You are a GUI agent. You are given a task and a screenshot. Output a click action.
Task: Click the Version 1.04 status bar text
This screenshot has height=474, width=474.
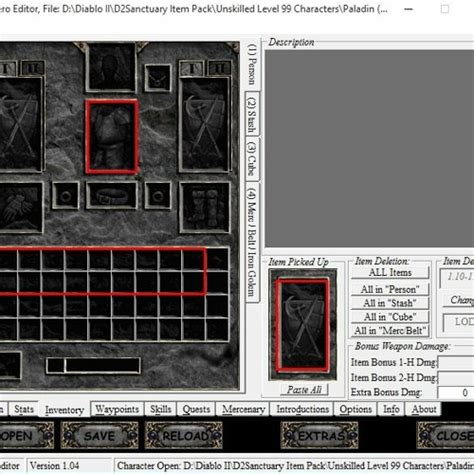point(55,465)
